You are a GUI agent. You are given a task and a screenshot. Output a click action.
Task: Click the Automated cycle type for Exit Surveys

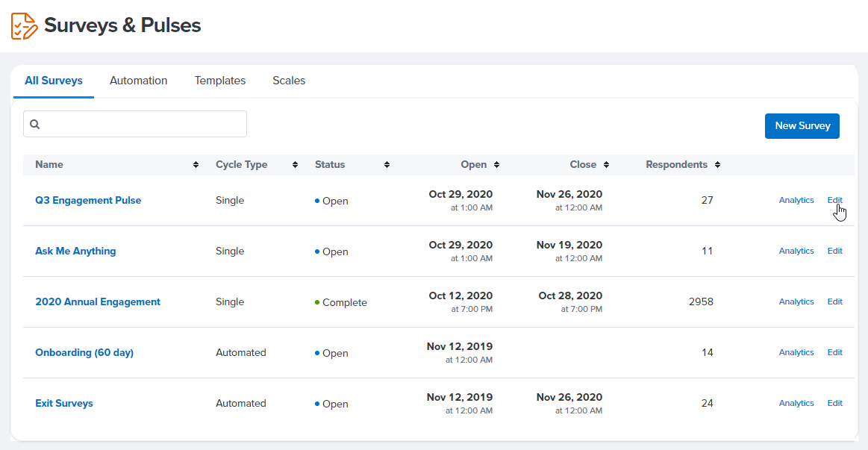click(241, 404)
